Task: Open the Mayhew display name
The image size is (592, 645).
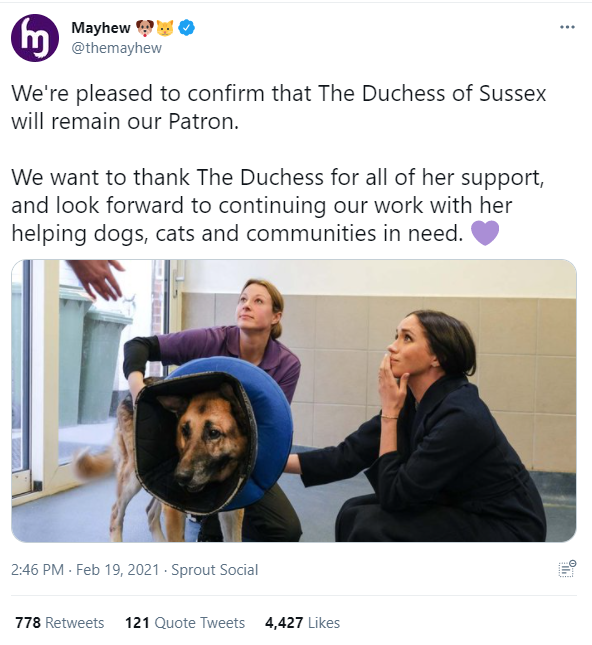Action: pyautogui.click(x=101, y=28)
